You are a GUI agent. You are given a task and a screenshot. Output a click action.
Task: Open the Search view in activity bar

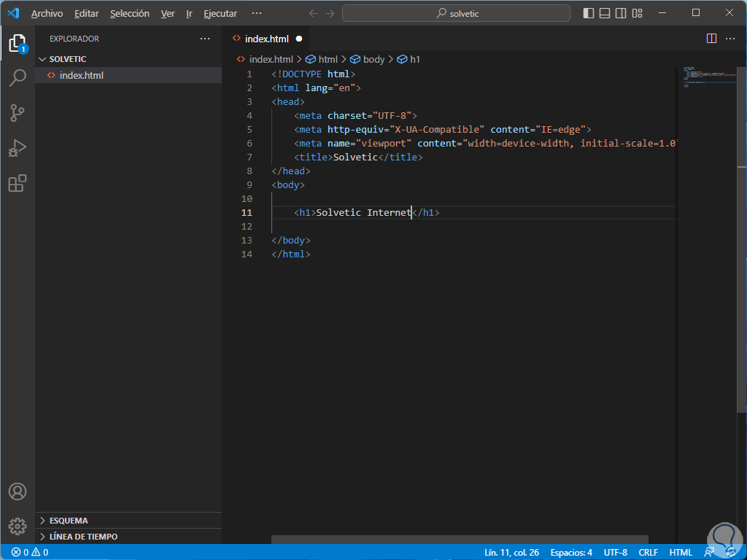click(18, 78)
